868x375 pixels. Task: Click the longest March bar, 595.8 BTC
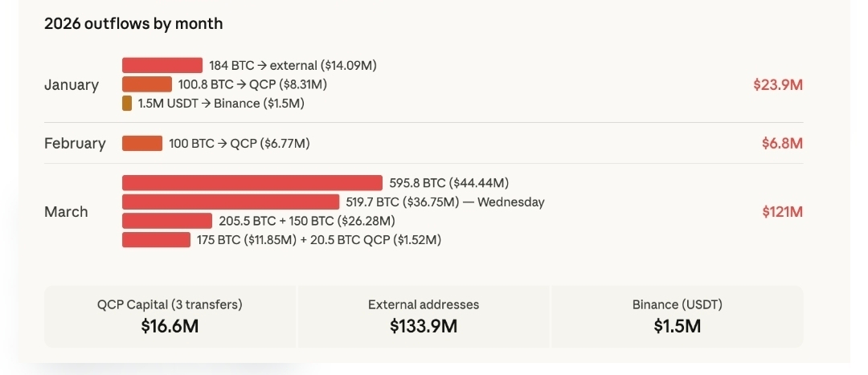[252, 183]
